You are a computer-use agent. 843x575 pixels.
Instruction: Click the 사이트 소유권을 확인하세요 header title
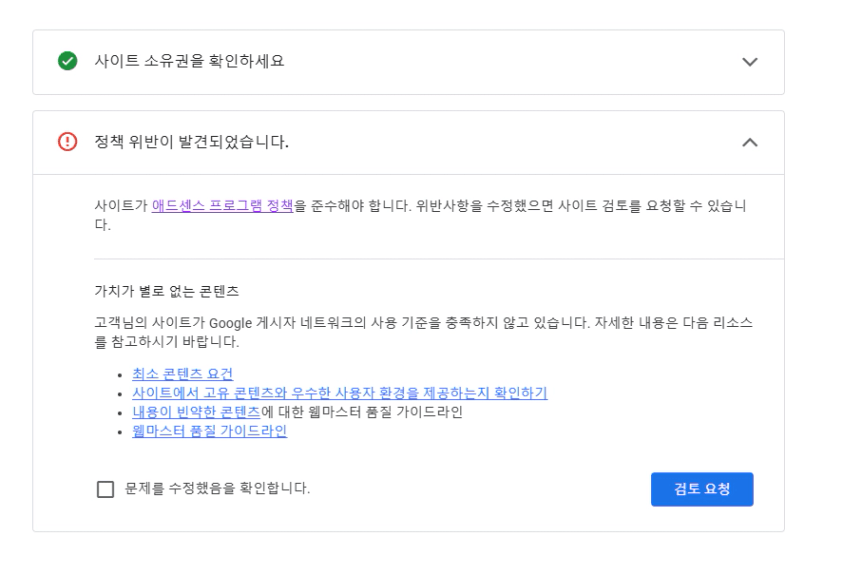pos(188,62)
